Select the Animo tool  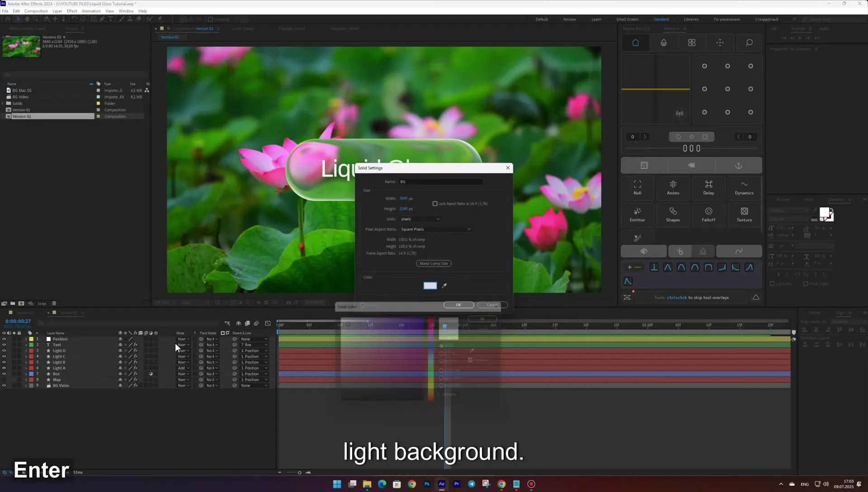click(x=673, y=187)
